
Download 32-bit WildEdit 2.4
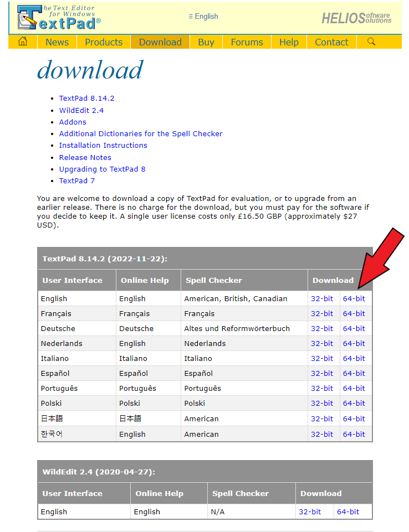pos(310,512)
